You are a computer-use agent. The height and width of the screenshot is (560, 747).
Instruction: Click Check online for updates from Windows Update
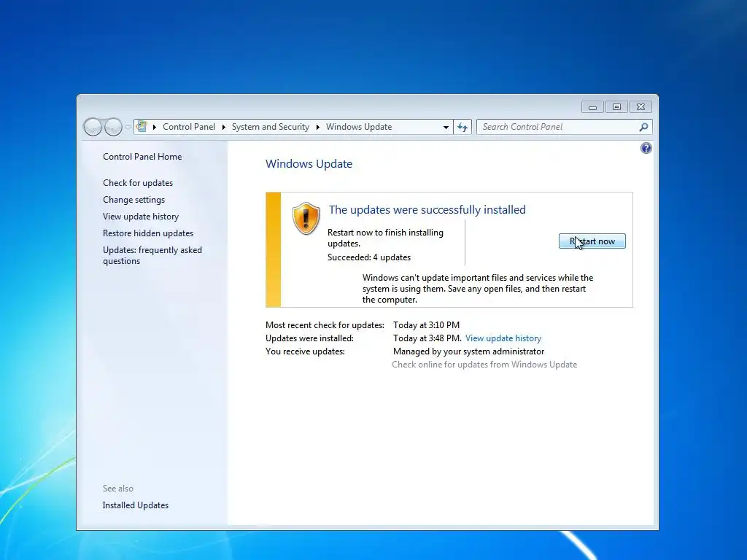click(x=484, y=365)
